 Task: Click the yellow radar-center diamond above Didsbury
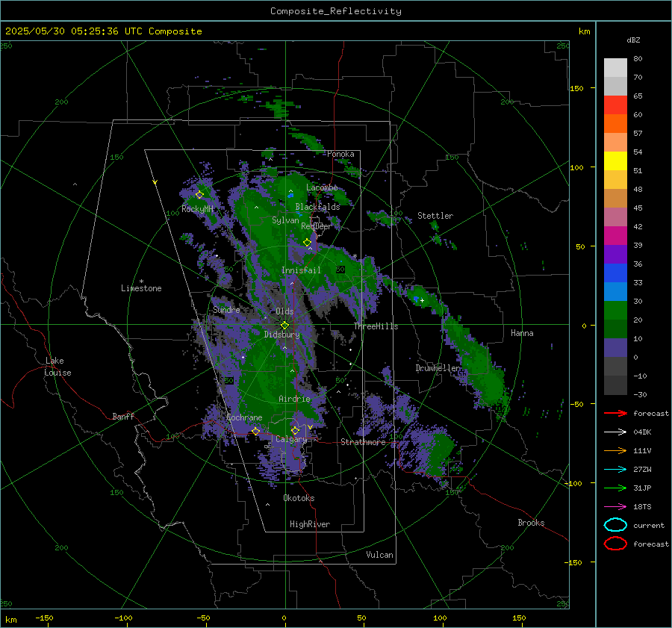pos(284,326)
